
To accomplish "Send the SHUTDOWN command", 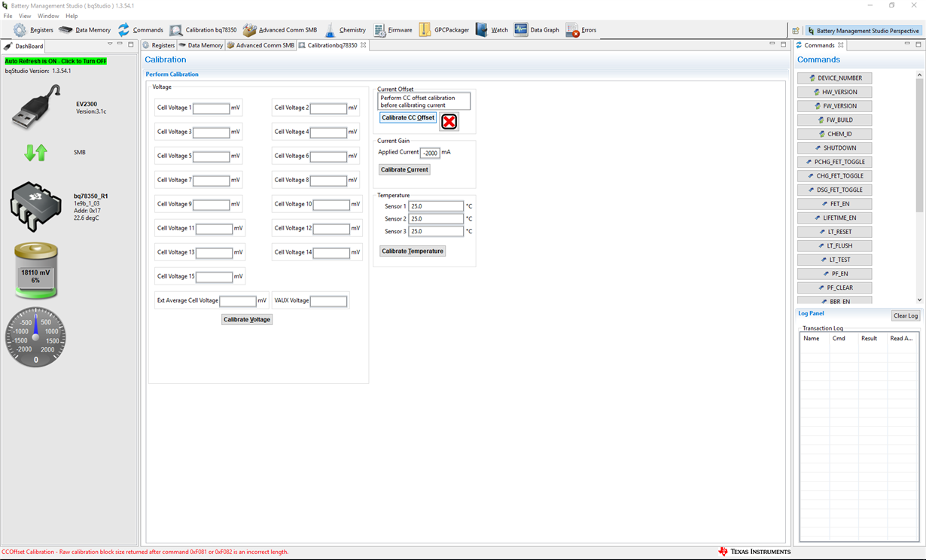I will 835,148.
